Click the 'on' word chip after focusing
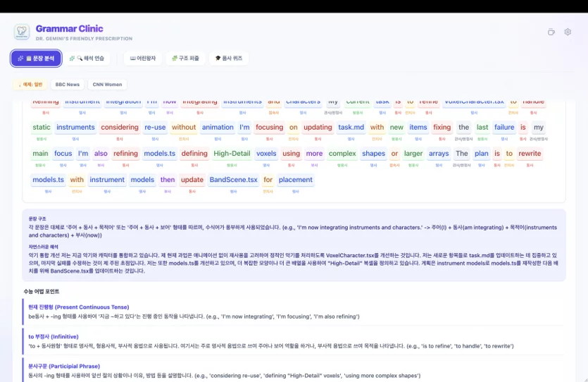The image size is (588, 382). pos(293,127)
